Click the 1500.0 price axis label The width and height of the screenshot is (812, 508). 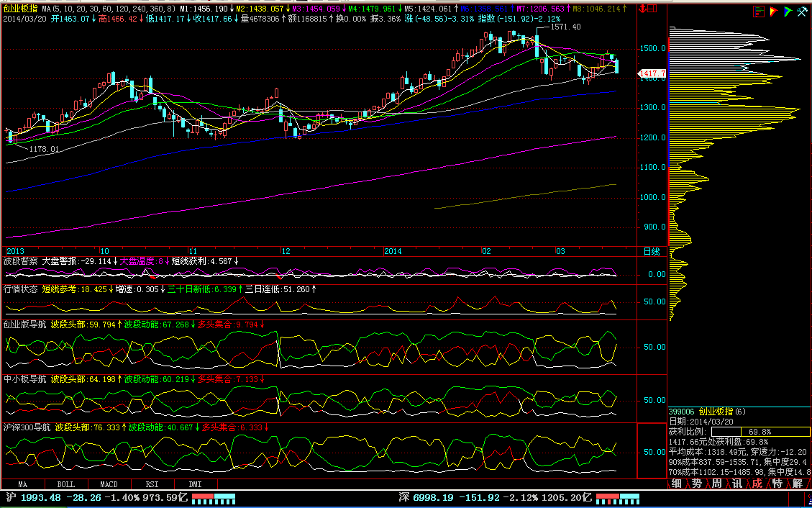(653, 49)
